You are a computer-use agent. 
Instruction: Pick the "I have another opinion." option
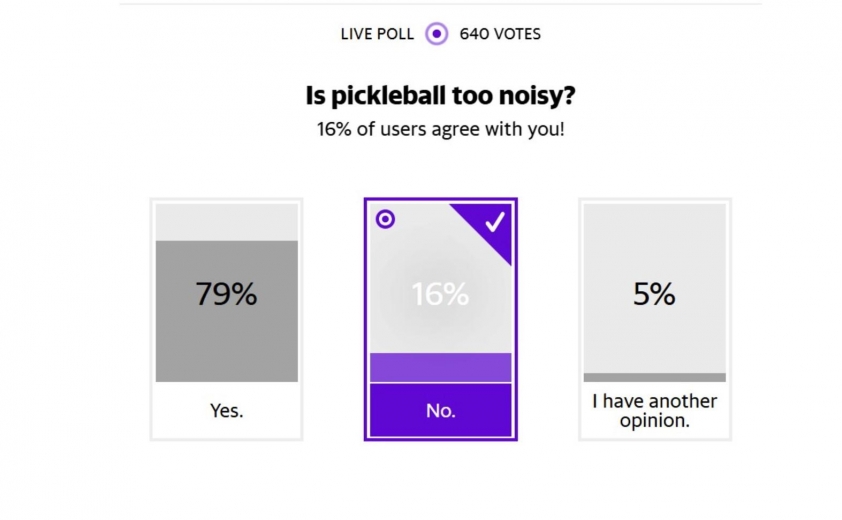tap(654, 410)
